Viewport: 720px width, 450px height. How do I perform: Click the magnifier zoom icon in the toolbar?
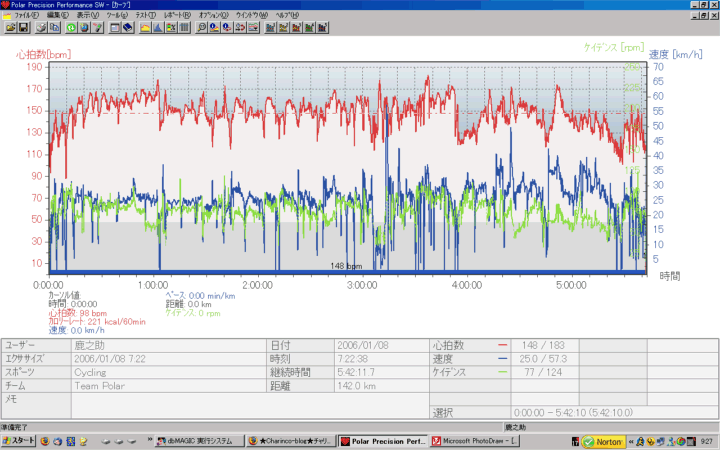coord(202,27)
